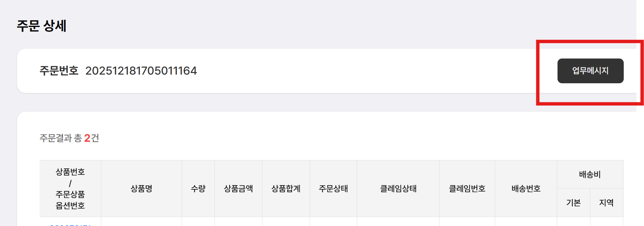
Task: Click the 업무메시지 button
Action: tap(590, 71)
